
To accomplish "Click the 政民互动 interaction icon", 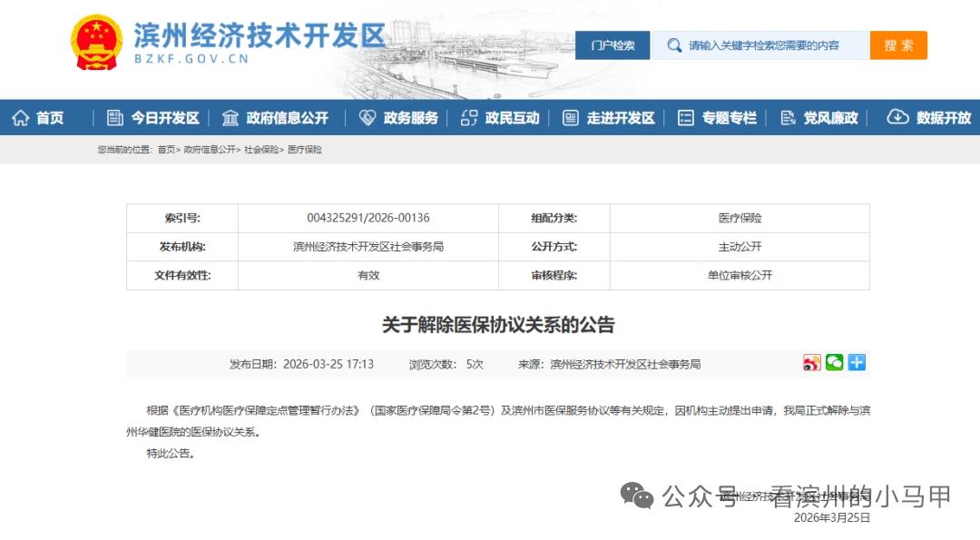I will (x=469, y=117).
